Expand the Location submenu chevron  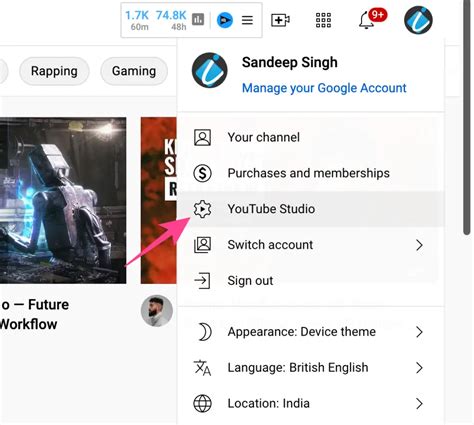(x=419, y=403)
